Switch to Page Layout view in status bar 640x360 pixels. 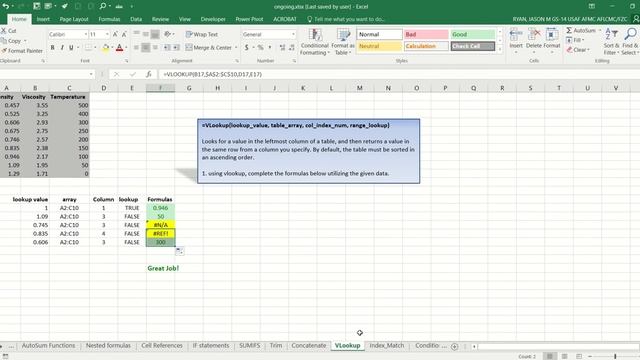click(564, 356)
